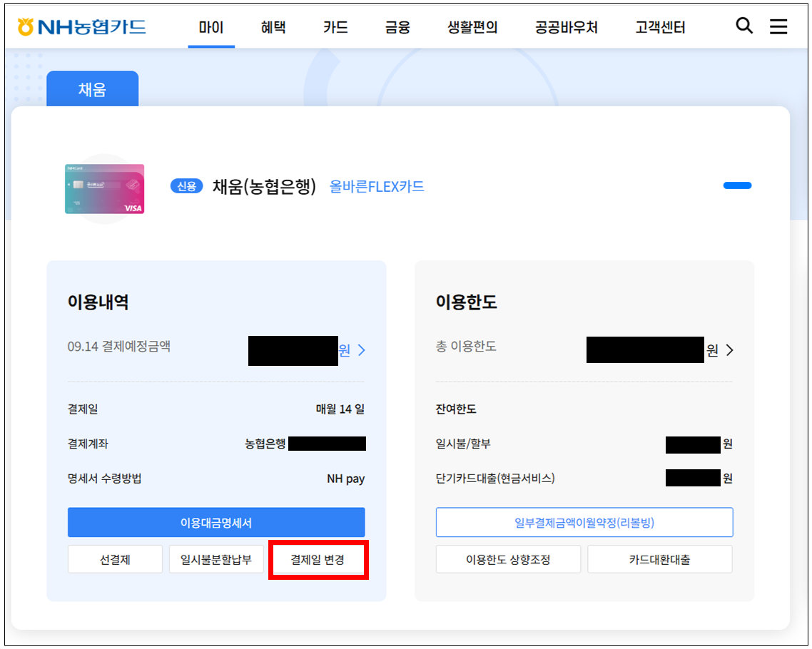The image size is (812, 649).
Task: Click the 올바른FLEX카드 card image
Action: point(104,189)
